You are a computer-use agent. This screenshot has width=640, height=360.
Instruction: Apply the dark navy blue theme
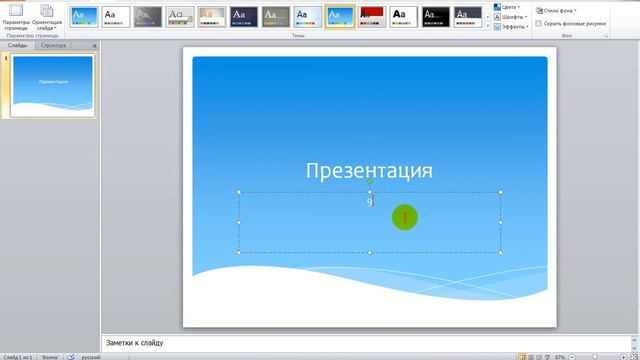(x=244, y=17)
